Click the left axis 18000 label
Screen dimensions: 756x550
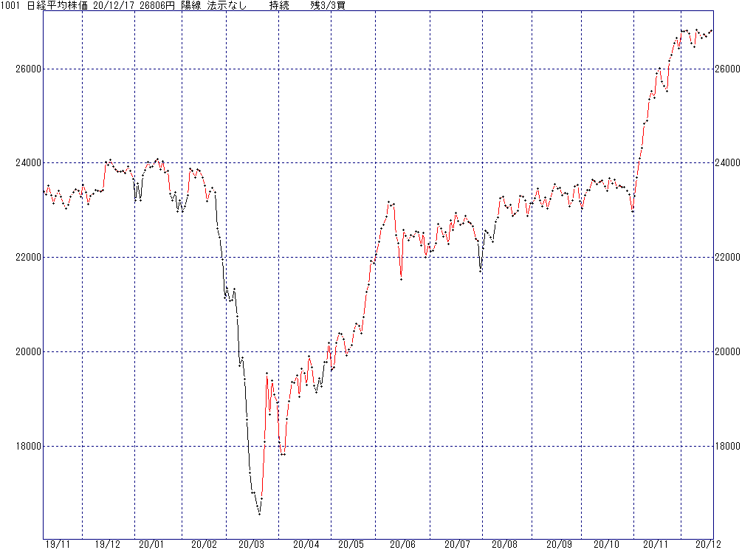pyautogui.click(x=27, y=447)
